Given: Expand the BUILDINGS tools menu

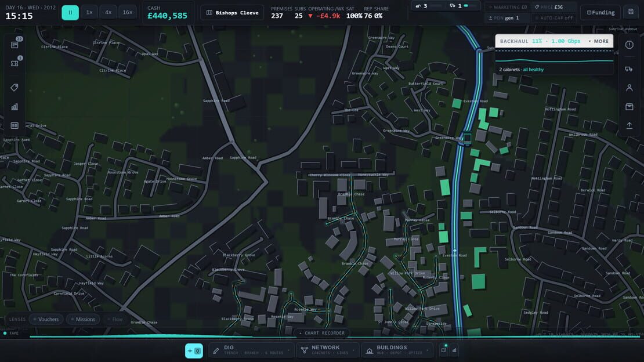Looking at the screenshot, I should 397,350.
